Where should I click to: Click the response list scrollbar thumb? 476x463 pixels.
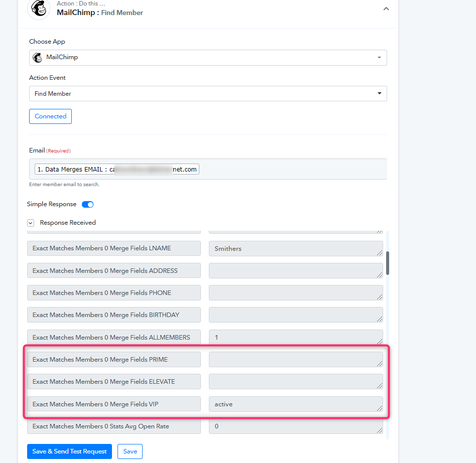point(387,263)
